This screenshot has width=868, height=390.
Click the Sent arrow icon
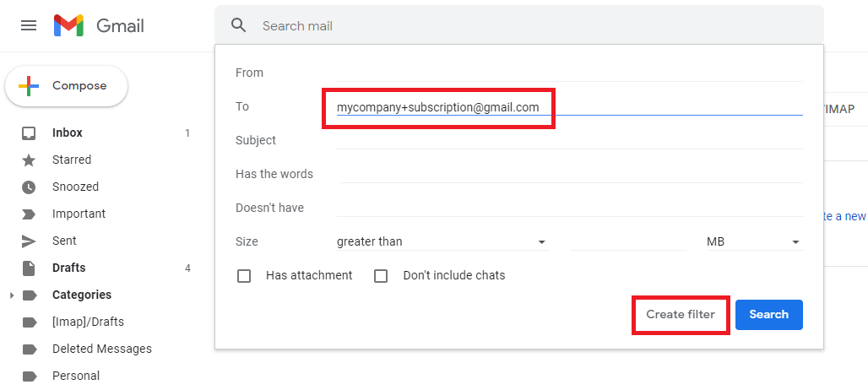click(29, 241)
